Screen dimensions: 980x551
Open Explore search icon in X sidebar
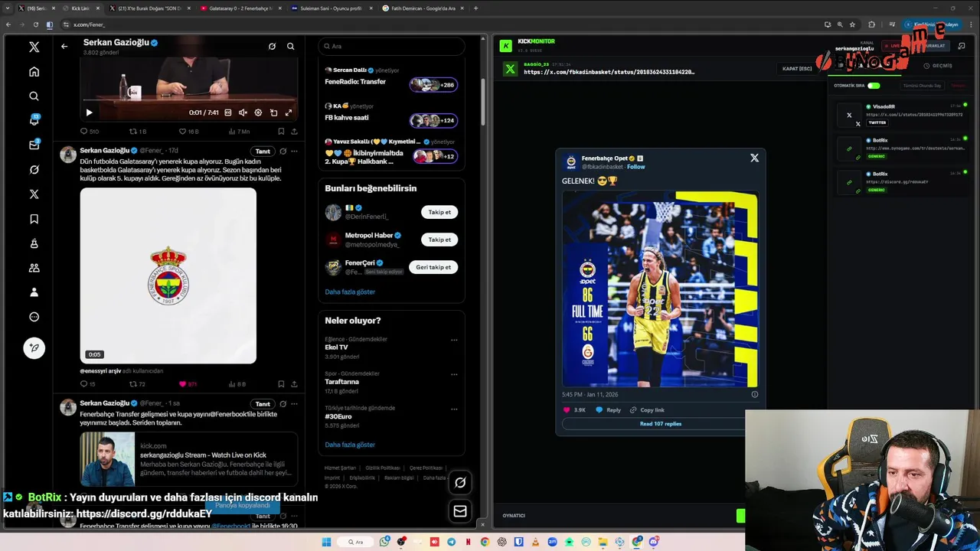pyautogui.click(x=34, y=96)
